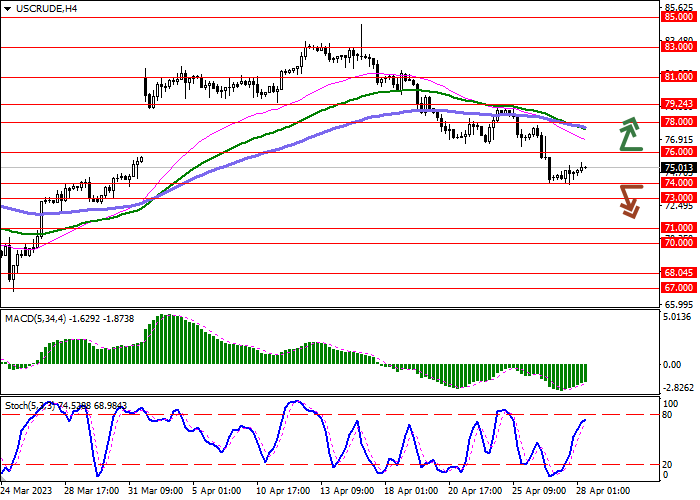Click the 18 Apr 01:00 time label
The image size is (700, 500).
coord(412,491)
